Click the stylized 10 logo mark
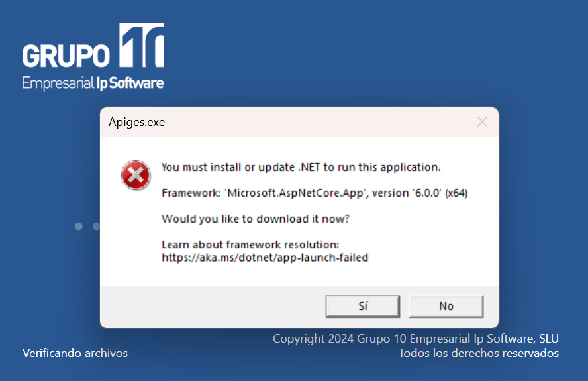Viewport: 588px width, 381px height. 142,44
